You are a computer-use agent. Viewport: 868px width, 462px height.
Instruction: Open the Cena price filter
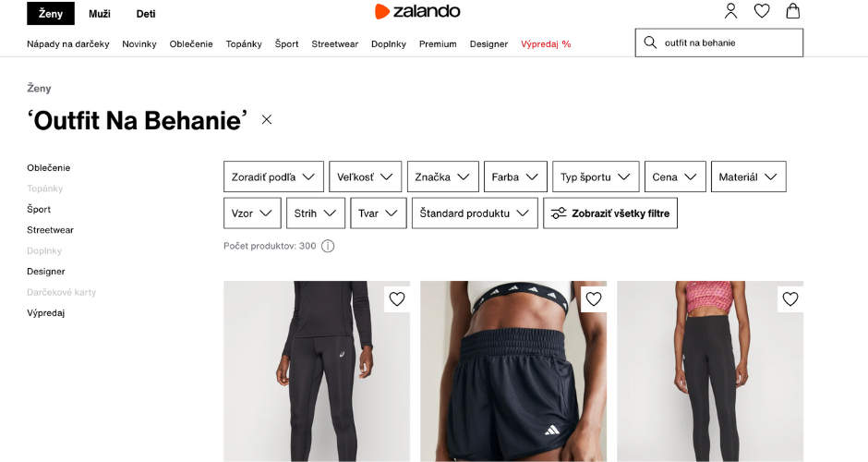[675, 176]
